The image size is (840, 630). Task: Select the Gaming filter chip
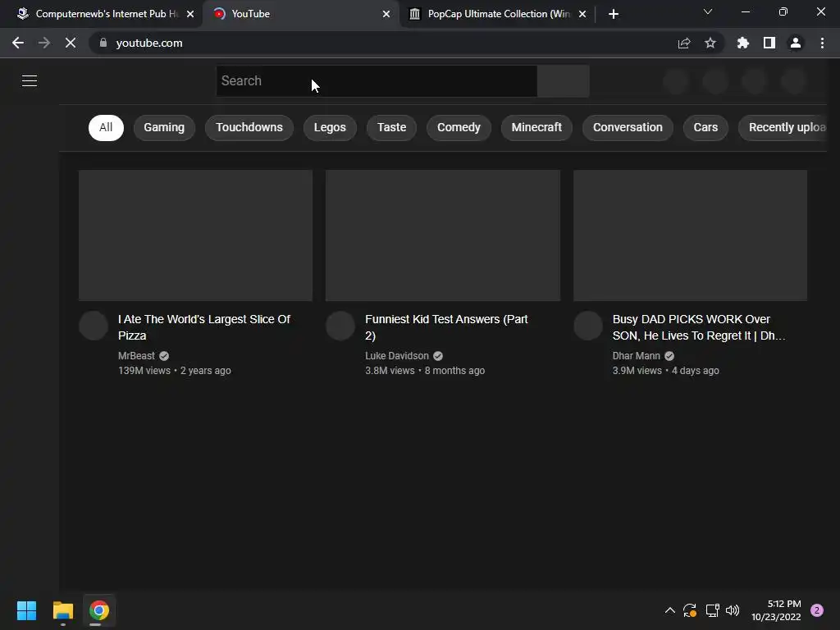tap(164, 127)
